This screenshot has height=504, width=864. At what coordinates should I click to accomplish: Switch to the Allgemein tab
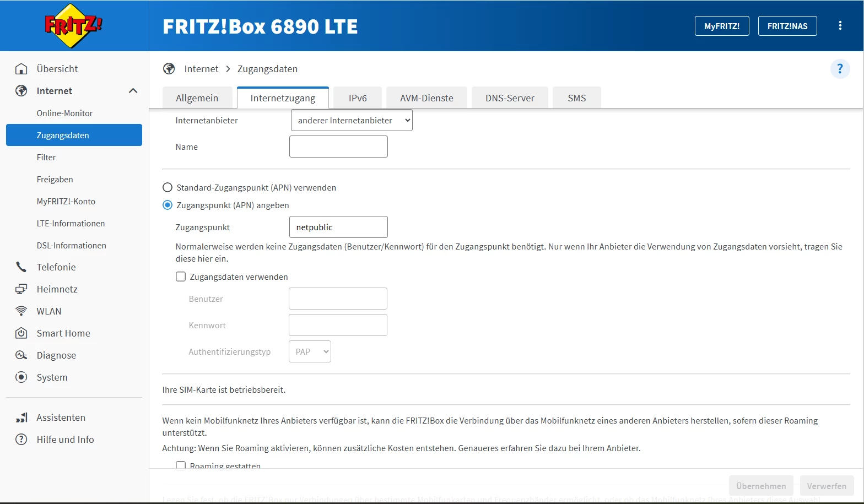(x=197, y=98)
